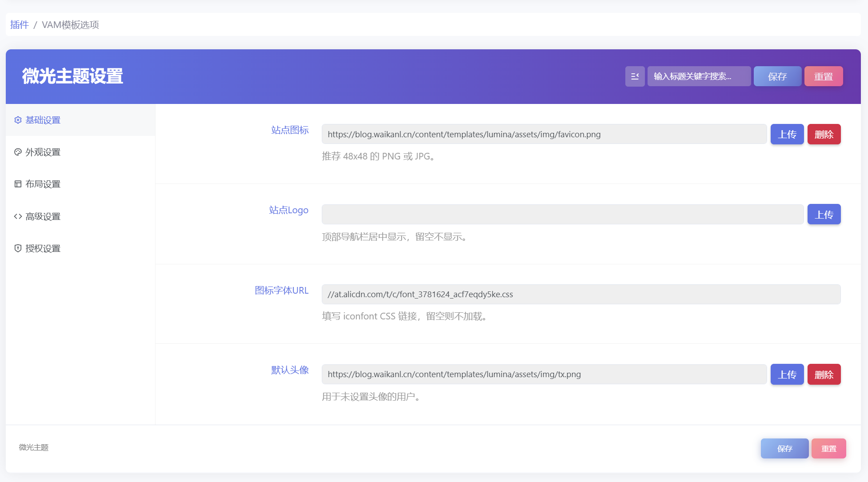Click the layout icon for 布局设置
868x482 pixels.
tap(18, 184)
